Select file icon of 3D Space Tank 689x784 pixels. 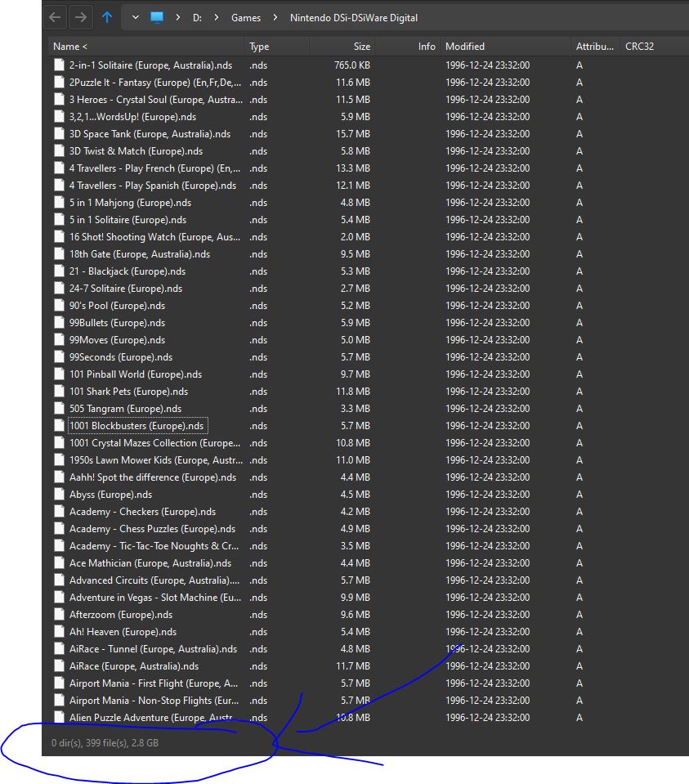tap(60, 133)
